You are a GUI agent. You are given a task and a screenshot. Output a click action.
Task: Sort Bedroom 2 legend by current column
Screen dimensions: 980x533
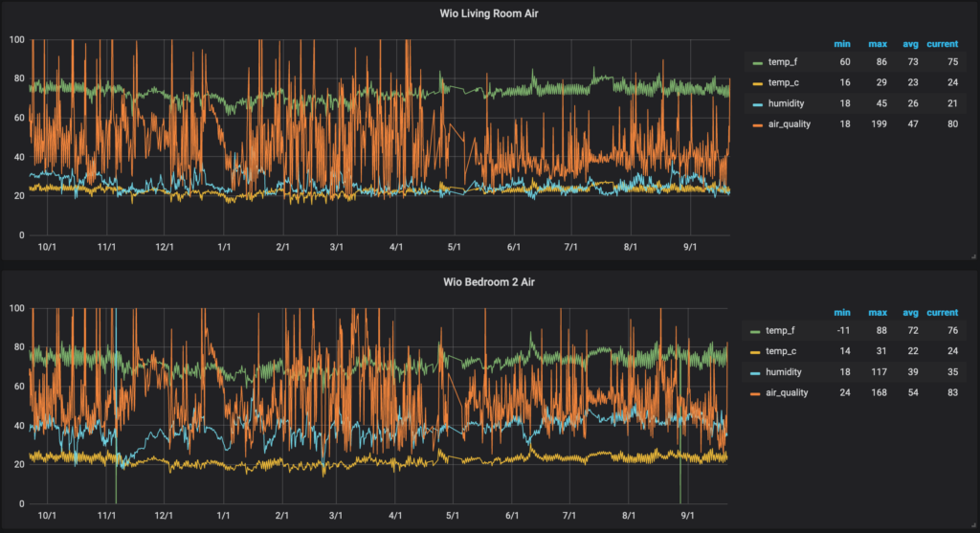coord(943,313)
